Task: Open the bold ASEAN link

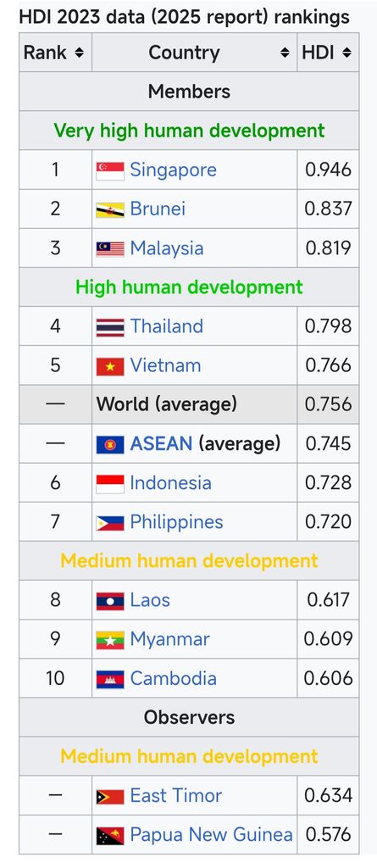Action: [161, 443]
